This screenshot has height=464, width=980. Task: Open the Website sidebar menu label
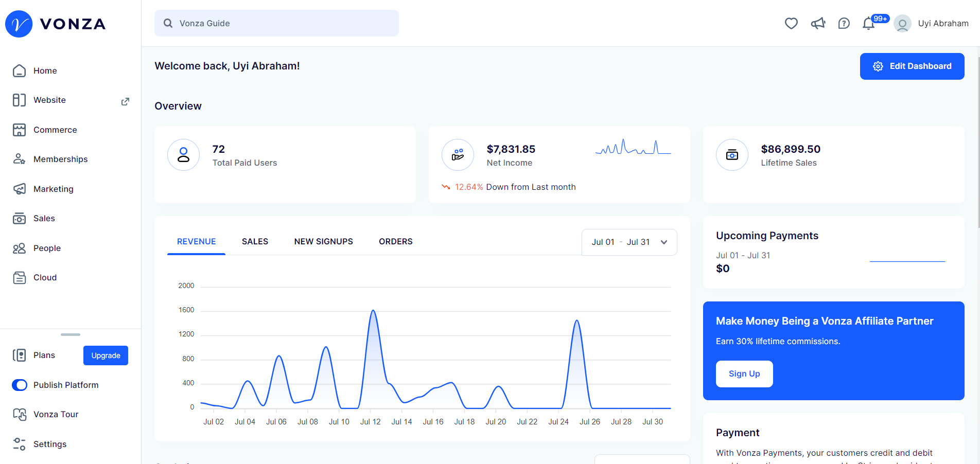pyautogui.click(x=49, y=100)
